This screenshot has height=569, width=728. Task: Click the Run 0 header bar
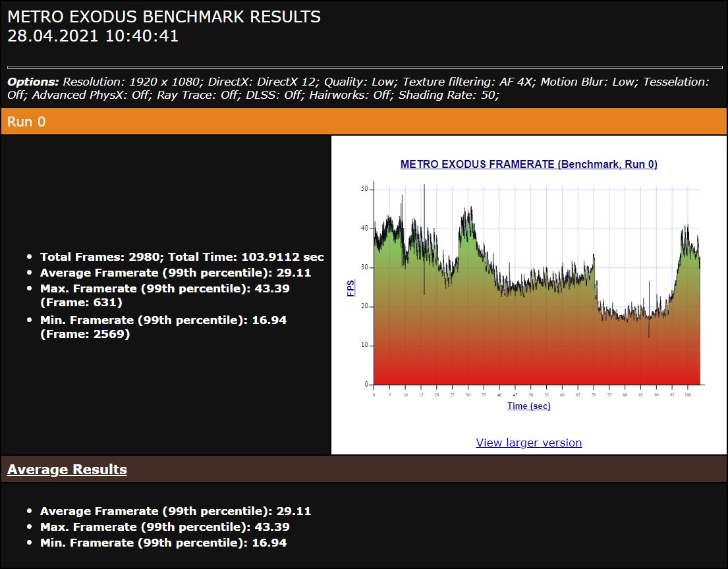click(x=364, y=122)
